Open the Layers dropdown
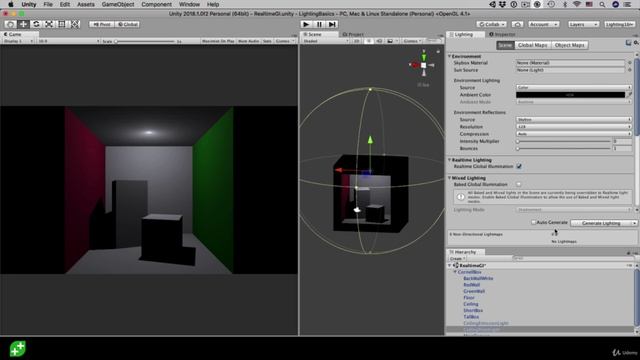 click(583, 24)
